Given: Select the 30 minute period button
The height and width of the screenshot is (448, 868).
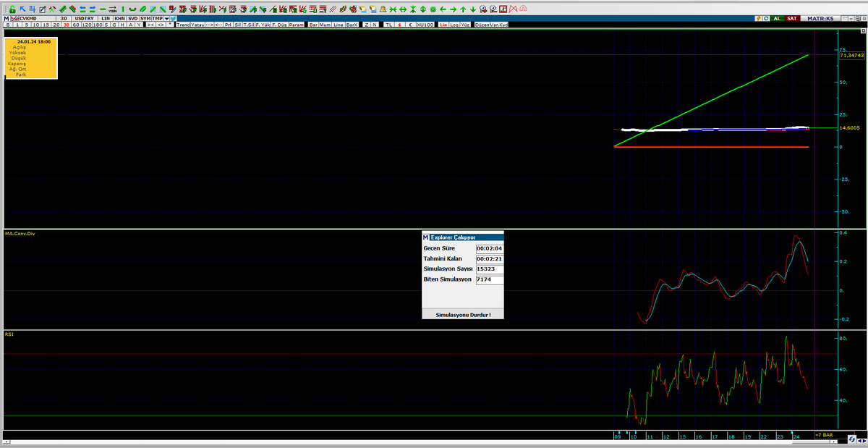Looking at the screenshot, I should pyautogui.click(x=67, y=25).
